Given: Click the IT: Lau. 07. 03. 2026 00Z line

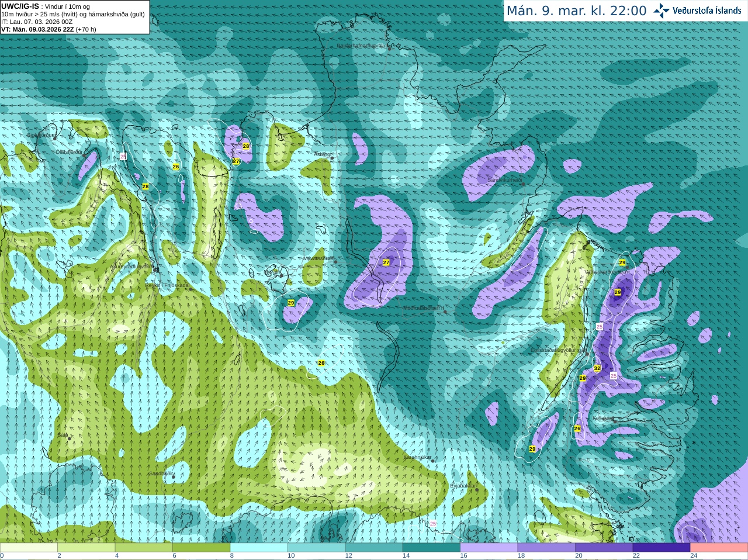Looking at the screenshot, I should tap(37, 22).
